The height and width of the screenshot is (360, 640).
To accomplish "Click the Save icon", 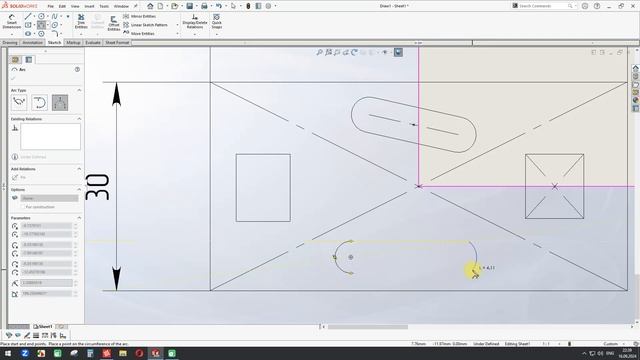I will coord(189,6).
